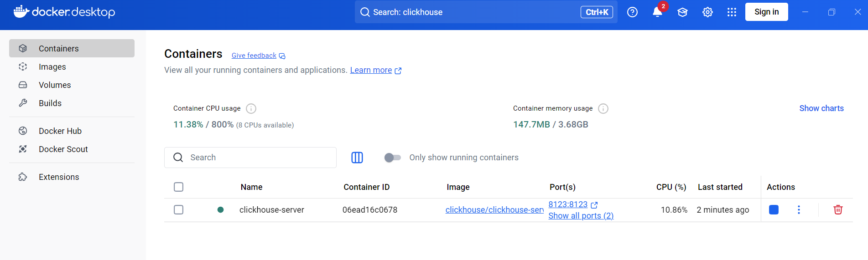This screenshot has height=260, width=868.
Task: Open Docker Hub section
Action: [72, 131]
